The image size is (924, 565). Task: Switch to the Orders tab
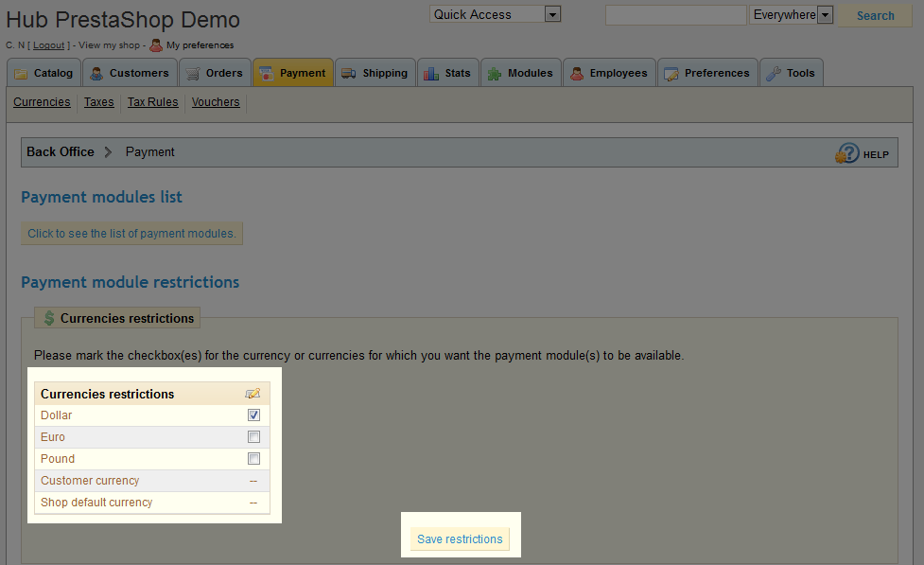pos(214,73)
